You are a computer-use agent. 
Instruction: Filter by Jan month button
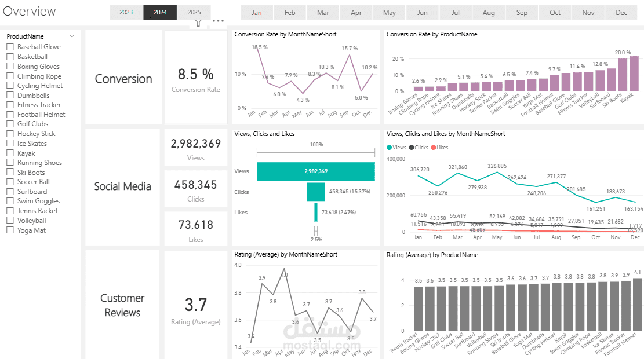[x=257, y=12]
